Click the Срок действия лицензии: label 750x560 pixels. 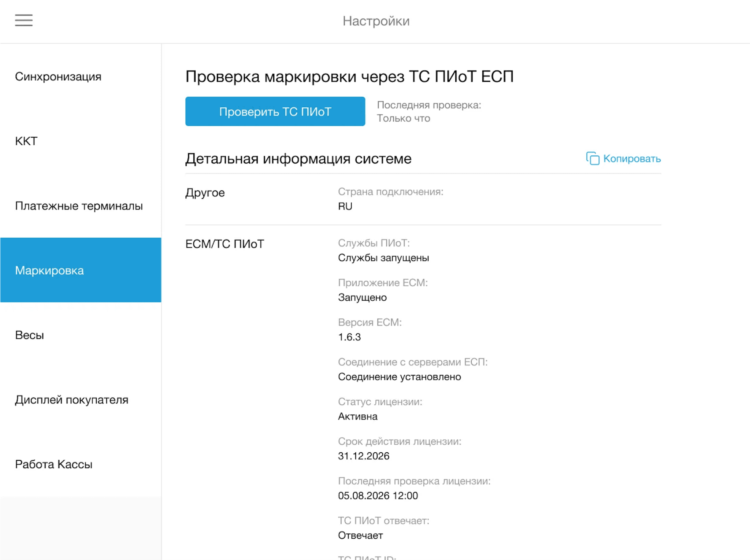(400, 441)
